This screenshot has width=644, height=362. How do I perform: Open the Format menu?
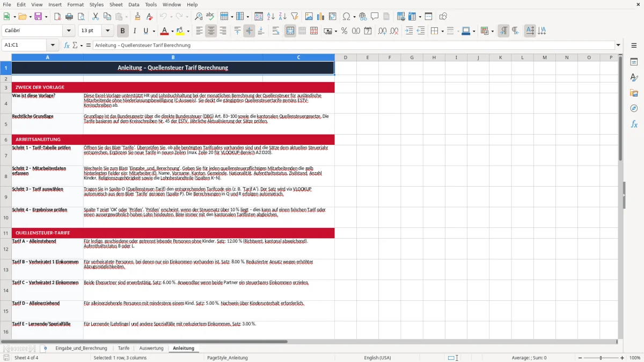pos(76,4)
